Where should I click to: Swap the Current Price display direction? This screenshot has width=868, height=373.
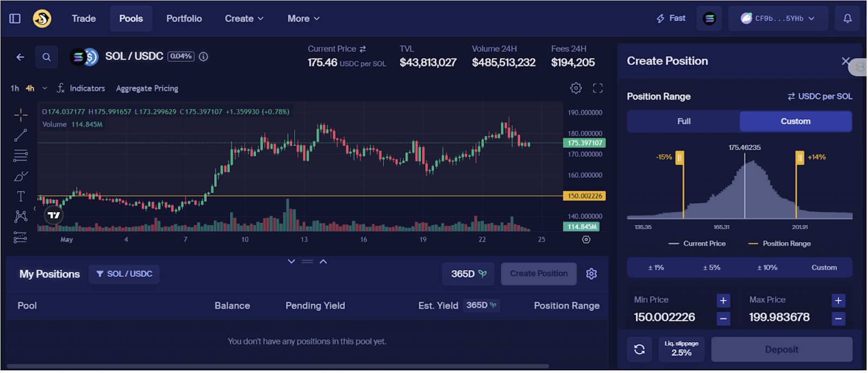coord(362,49)
